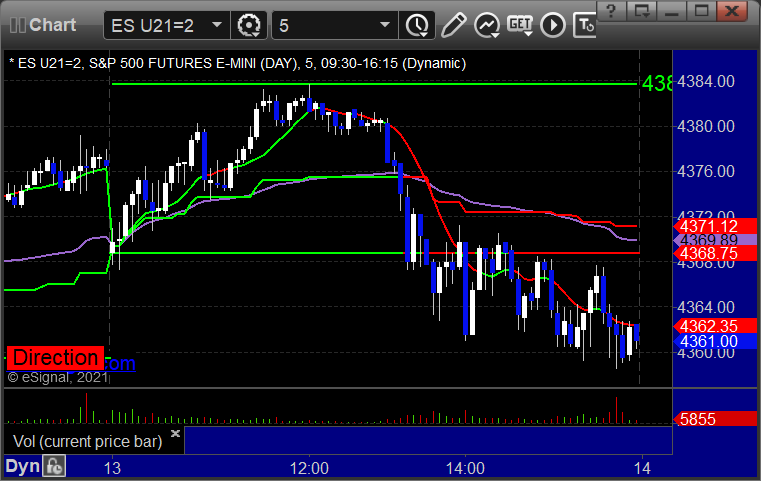Click the 4368.75 red price marker
This screenshot has width=761, height=481.
tap(715, 253)
